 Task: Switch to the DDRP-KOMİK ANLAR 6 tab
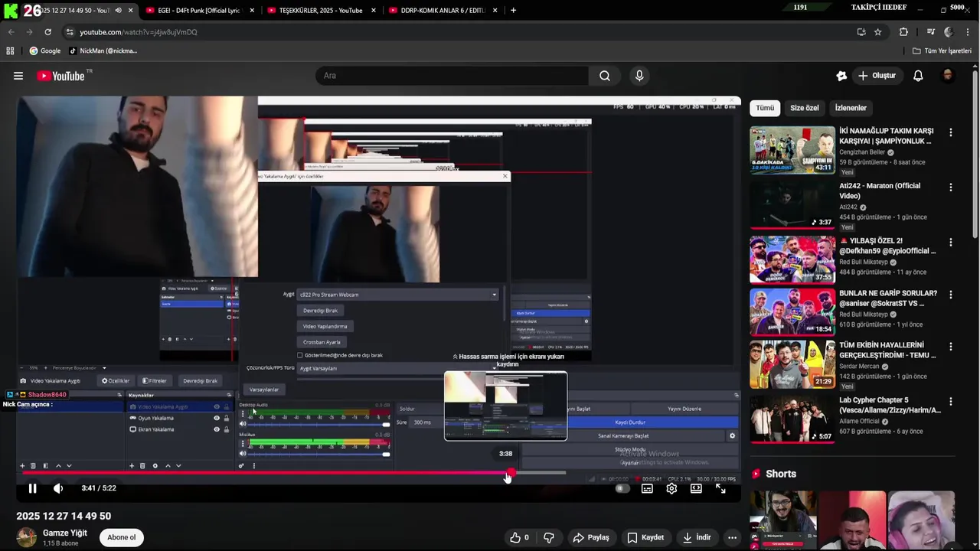[x=443, y=10]
